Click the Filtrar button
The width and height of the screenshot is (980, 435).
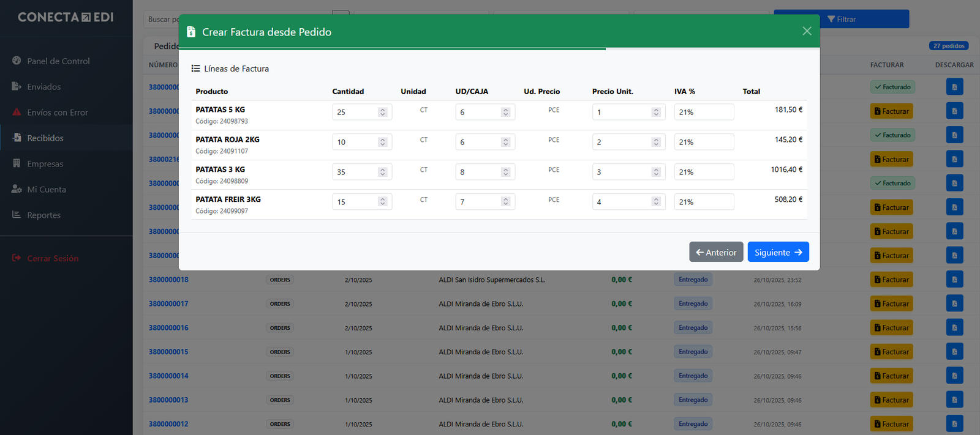841,19
